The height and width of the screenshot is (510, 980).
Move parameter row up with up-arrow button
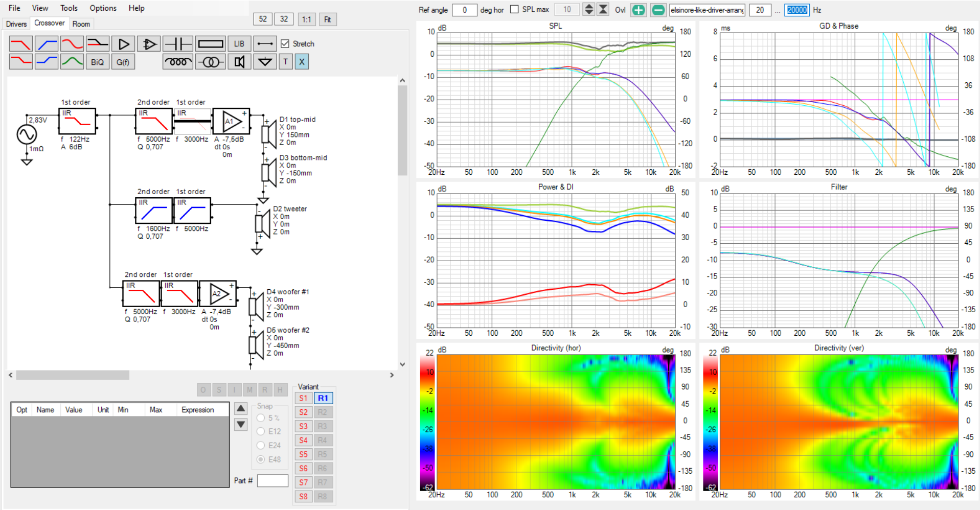(x=241, y=408)
